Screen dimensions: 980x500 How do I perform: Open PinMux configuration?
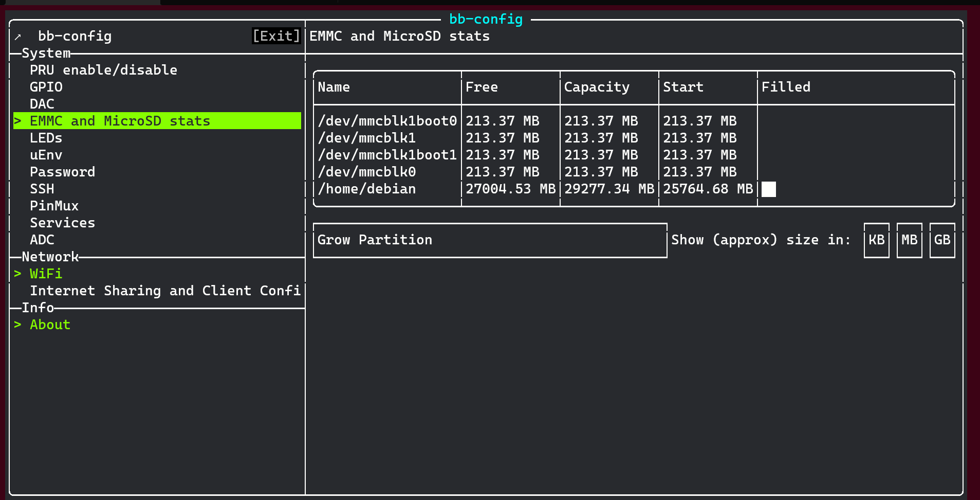(54, 206)
